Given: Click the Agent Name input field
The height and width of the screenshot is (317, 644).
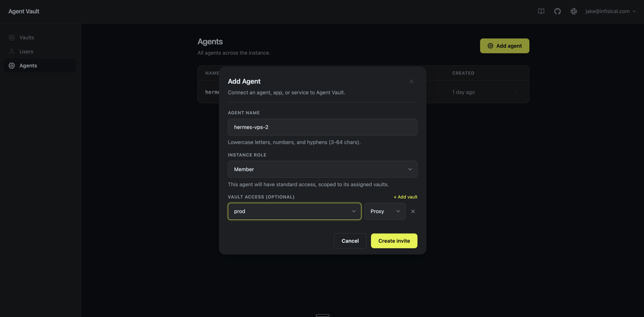Looking at the screenshot, I should coord(322,127).
